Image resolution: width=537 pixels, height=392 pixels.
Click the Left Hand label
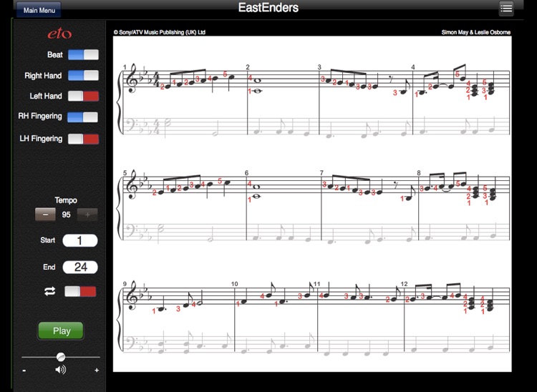tap(46, 96)
